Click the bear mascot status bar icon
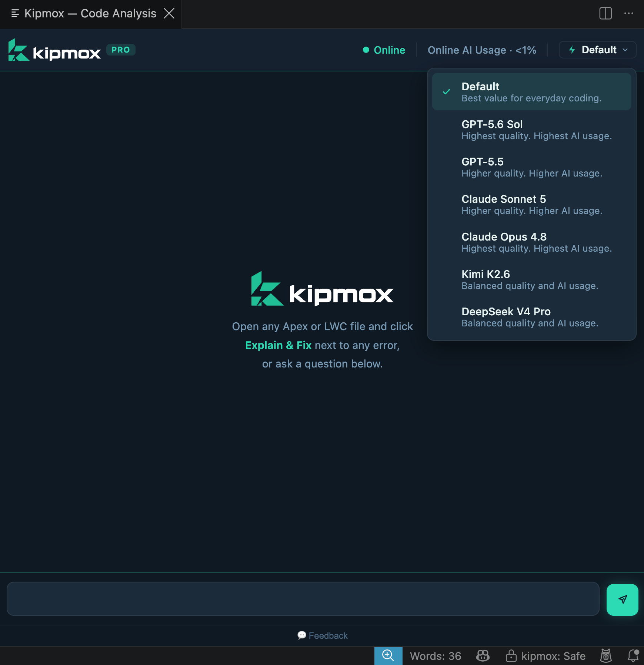Viewport: 644px width, 665px height. point(606,656)
